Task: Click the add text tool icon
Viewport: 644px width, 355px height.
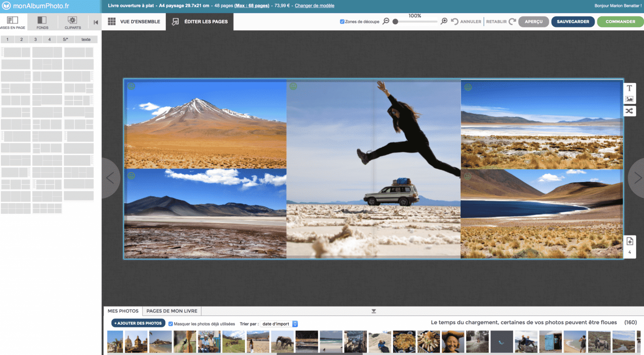Action: 629,88
